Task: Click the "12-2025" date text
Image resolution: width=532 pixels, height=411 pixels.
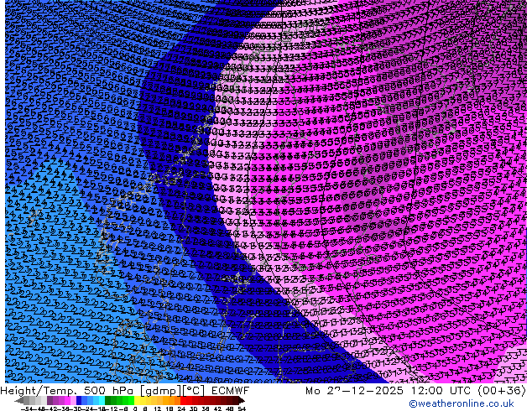Action: 376,391
